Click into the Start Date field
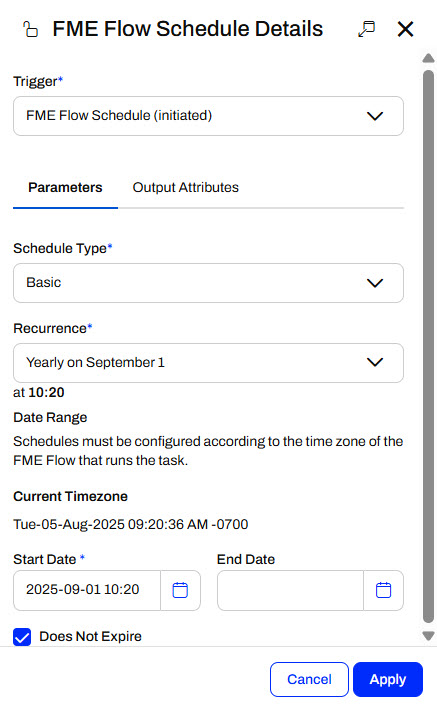The width and height of the screenshot is (437, 705). click(x=87, y=590)
